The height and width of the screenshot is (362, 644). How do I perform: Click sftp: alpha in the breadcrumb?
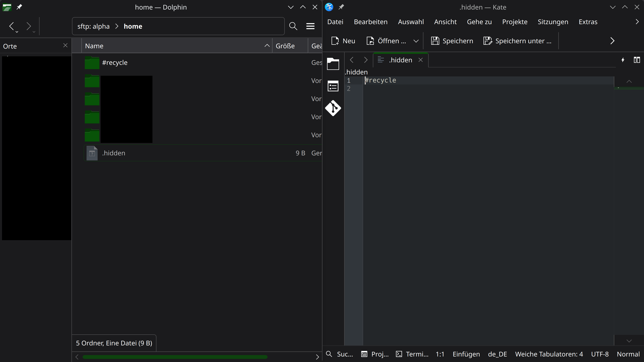coord(93,26)
